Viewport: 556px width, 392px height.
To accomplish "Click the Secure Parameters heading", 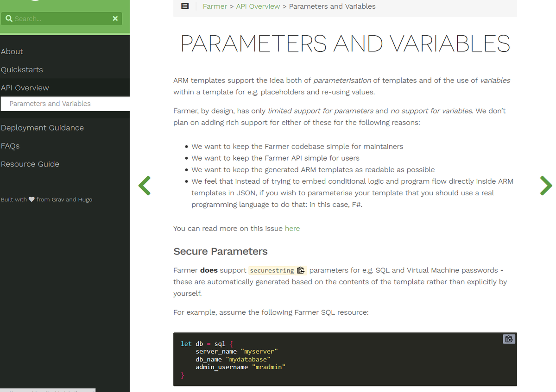I will pos(221,251).
